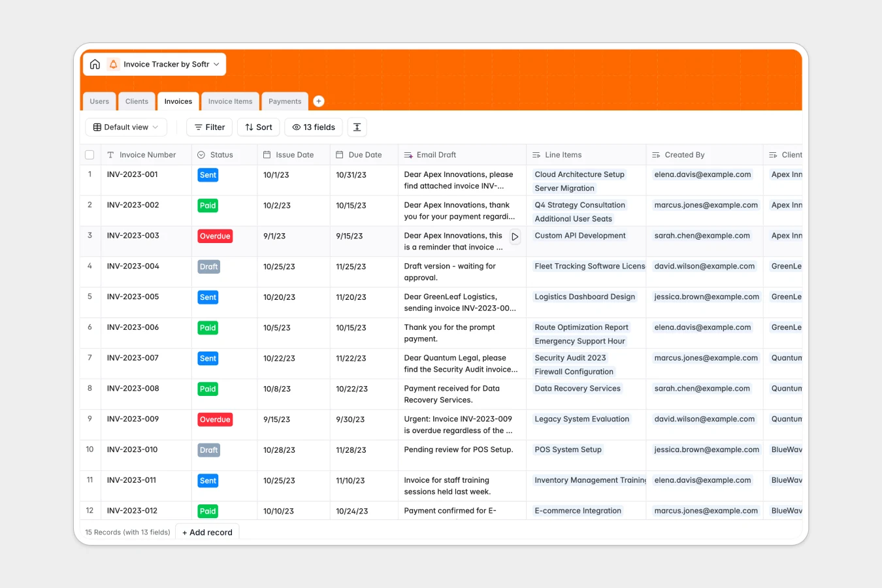
Task: Click the sarah.chen@example.com link
Action: (702, 235)
